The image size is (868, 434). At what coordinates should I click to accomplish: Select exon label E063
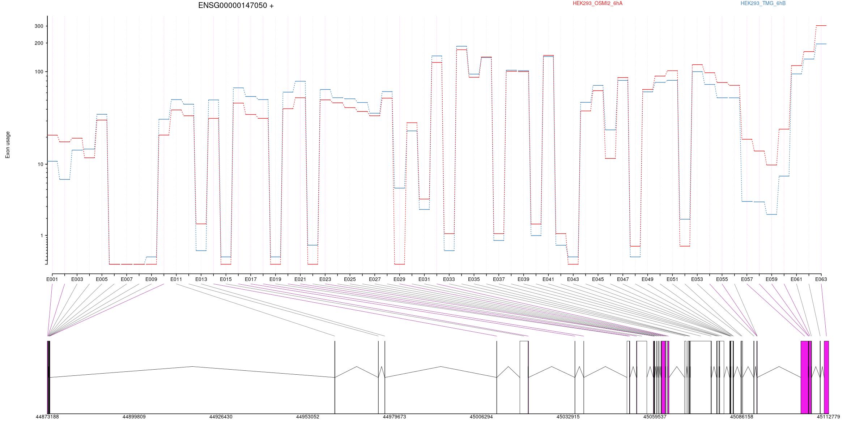pyautogui.click(x=821, y=279)
